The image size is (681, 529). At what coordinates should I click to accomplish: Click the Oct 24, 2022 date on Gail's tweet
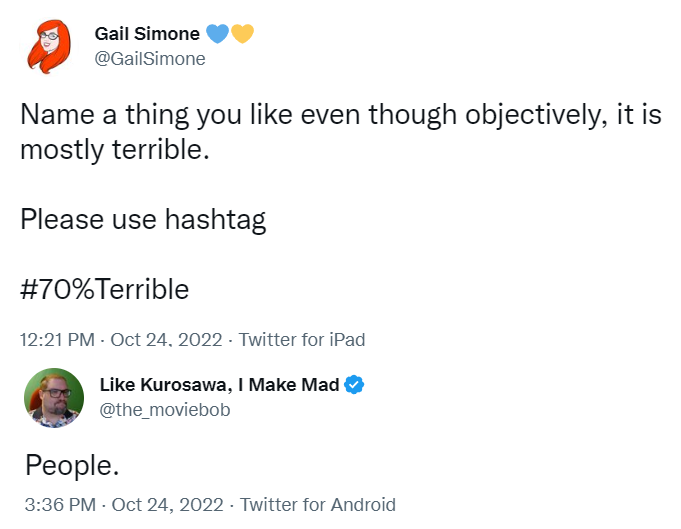pyautogui.click(x=164, y=340)
